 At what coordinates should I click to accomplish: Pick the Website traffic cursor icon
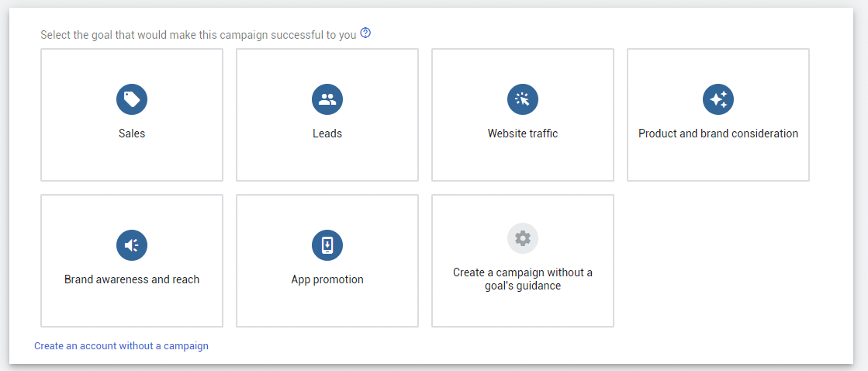point(523,99)
